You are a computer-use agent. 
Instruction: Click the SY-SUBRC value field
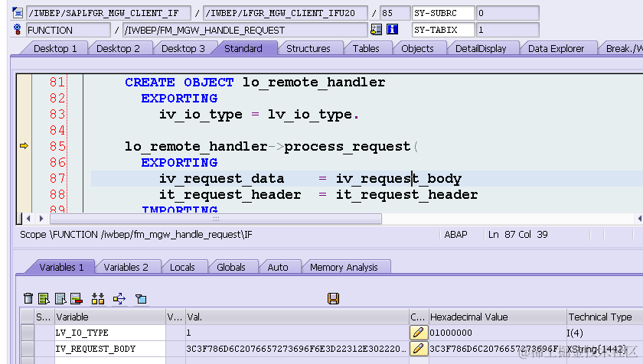click(508, 13)
